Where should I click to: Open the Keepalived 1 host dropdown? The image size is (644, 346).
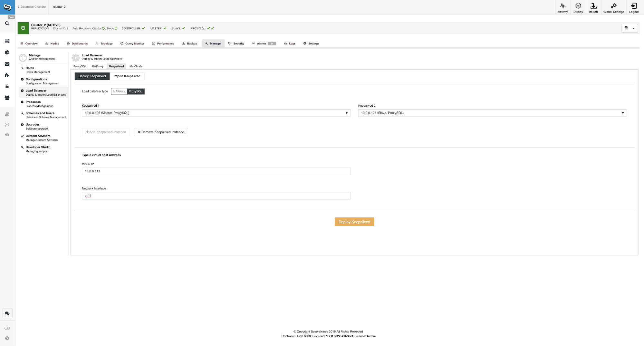216,113
